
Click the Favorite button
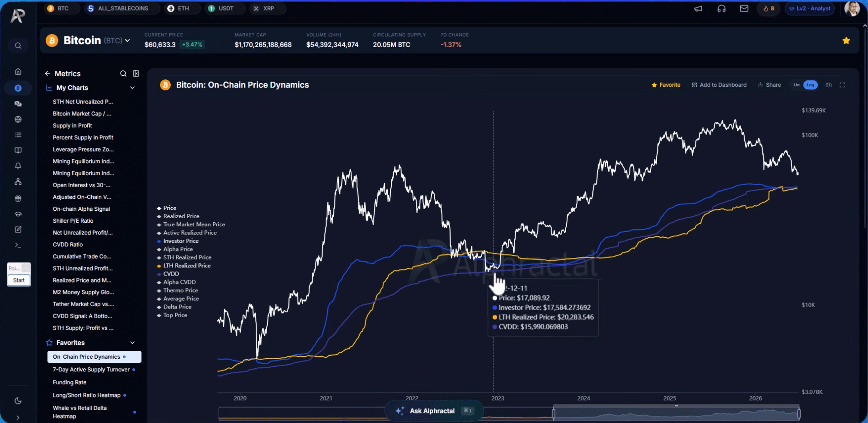click(666, 85)
